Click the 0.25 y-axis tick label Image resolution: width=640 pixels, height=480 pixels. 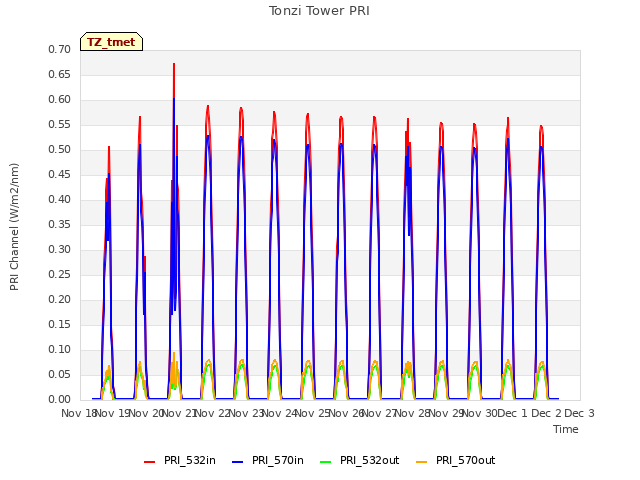click(60, 274)
